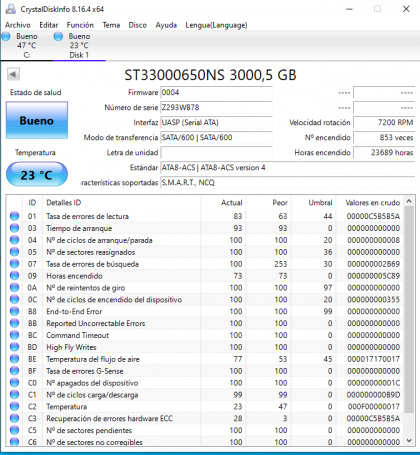
Task: Select the C: disk tab at 47 °C
Action: click(27, 45)
